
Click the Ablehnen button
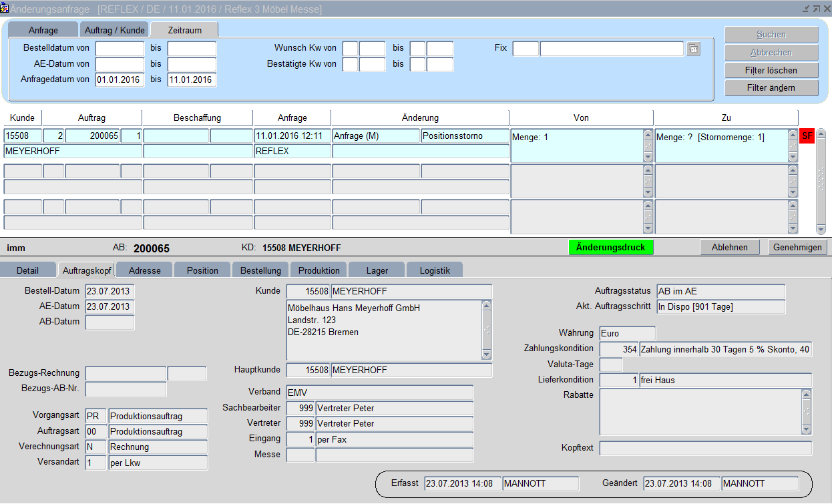pos(729,247)
